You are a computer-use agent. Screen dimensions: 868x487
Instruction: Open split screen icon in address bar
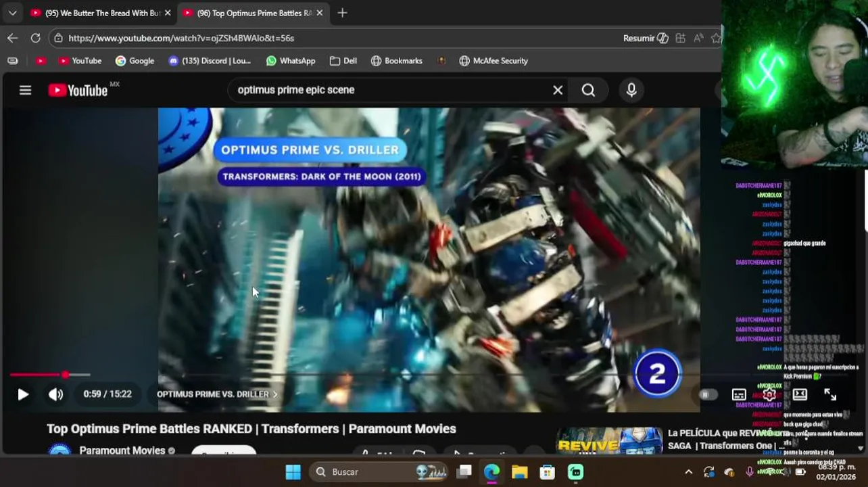tap(680, 38)
